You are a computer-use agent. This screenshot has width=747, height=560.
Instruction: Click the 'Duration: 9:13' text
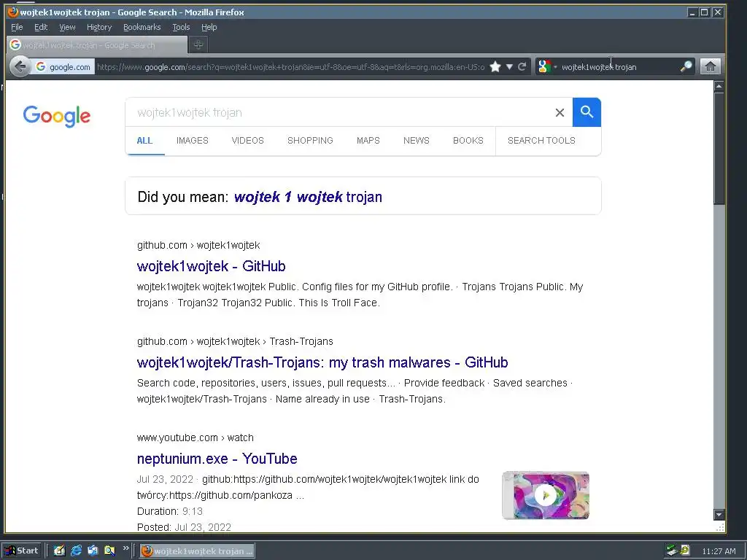[169, 511]
